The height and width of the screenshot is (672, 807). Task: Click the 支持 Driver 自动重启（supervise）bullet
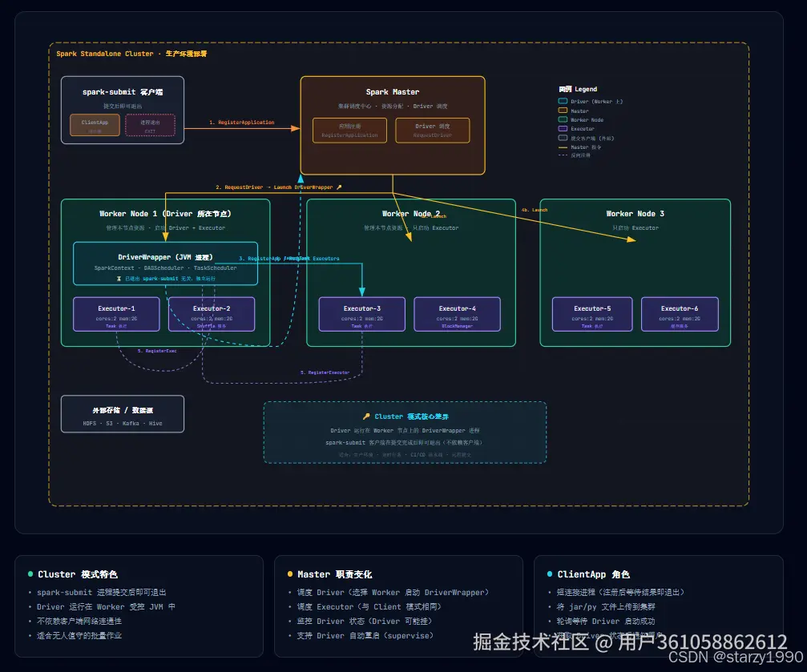[365, 635]
